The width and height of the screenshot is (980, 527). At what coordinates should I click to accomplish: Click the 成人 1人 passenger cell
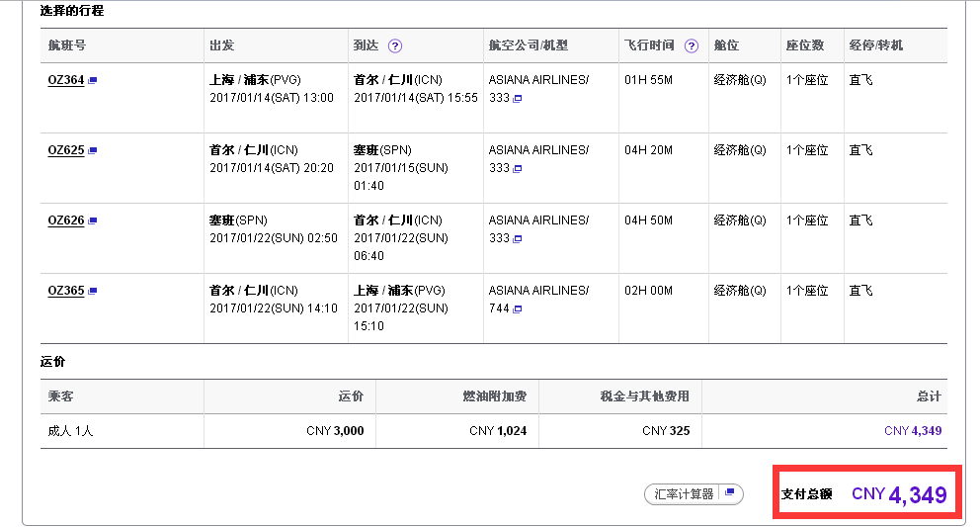click(70, 431)
